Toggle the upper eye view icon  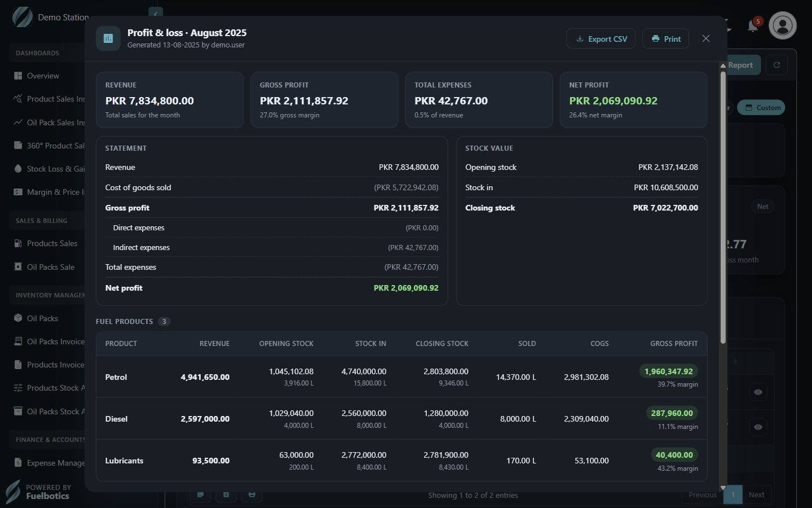pyautogui.click(x=758, y=392)
